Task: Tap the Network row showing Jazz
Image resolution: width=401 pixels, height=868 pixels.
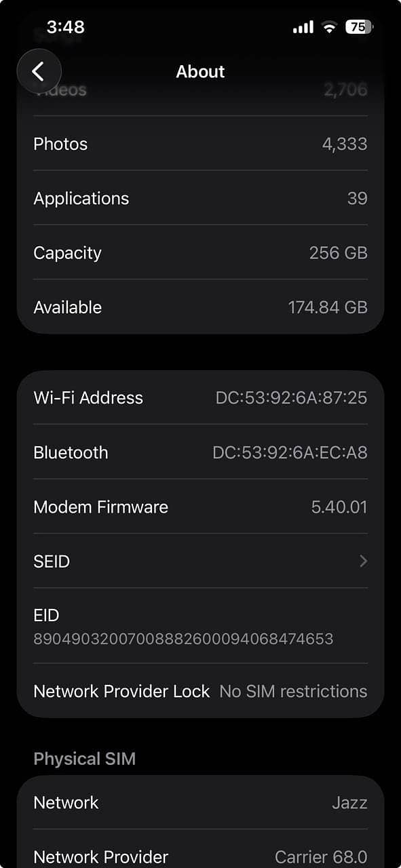Action: coord(200,802)
